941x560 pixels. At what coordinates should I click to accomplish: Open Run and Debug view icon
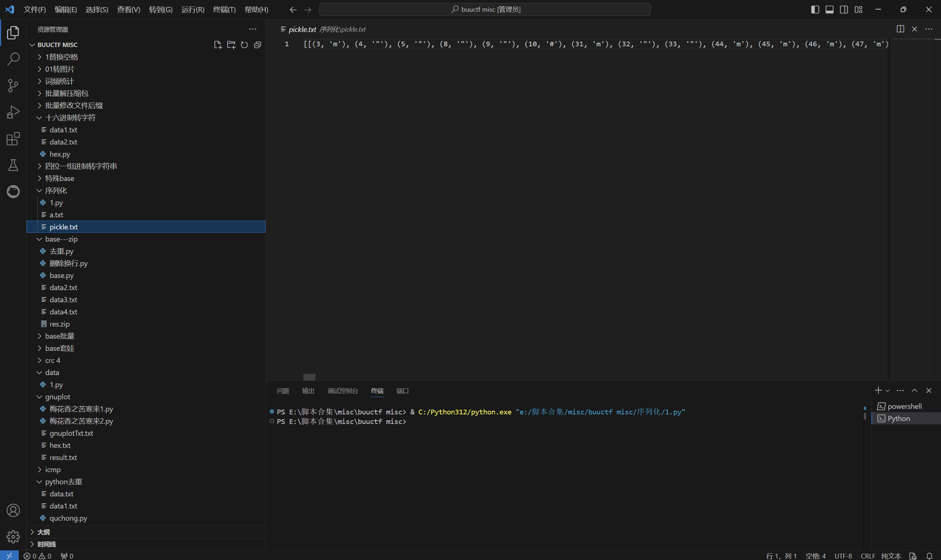pyautogui.click(x=13, y=112)
